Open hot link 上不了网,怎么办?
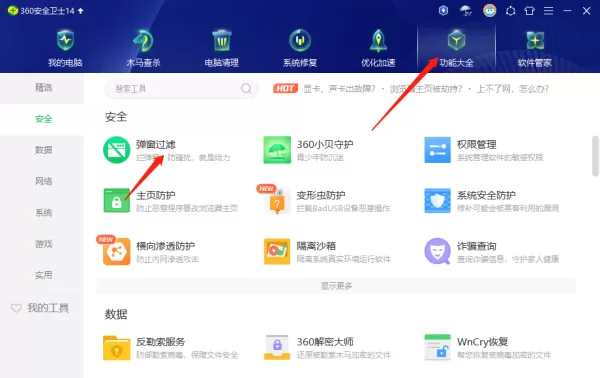 (x=512, y=89)
